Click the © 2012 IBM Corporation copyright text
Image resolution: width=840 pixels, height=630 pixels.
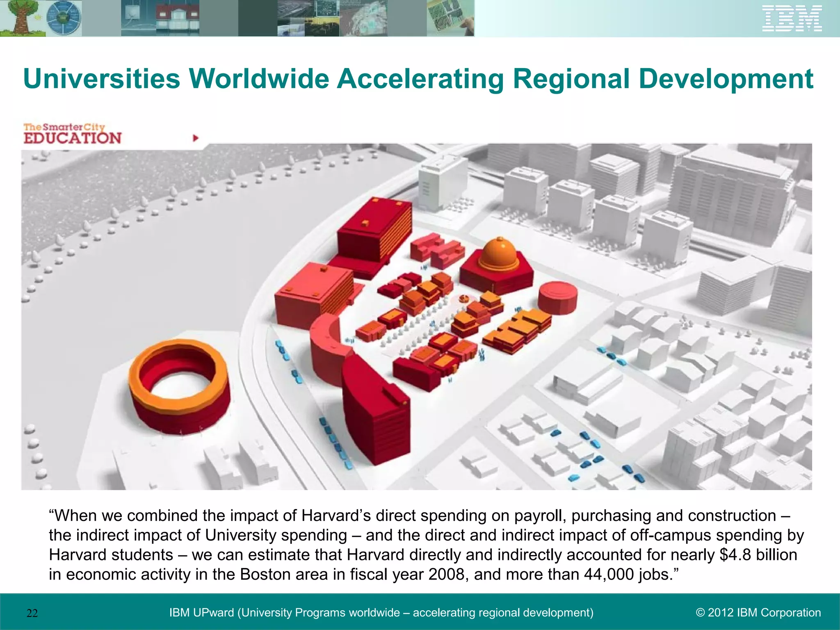(758, 613)
